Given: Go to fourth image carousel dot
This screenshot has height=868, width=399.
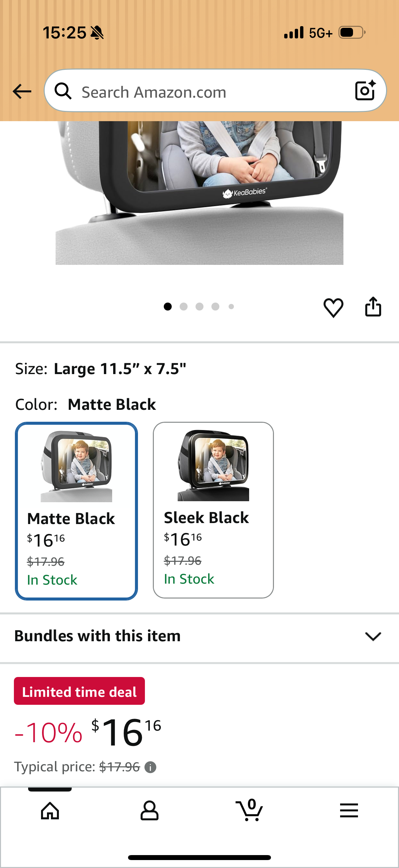Looking at the screenshot, I should pos(215,306).
